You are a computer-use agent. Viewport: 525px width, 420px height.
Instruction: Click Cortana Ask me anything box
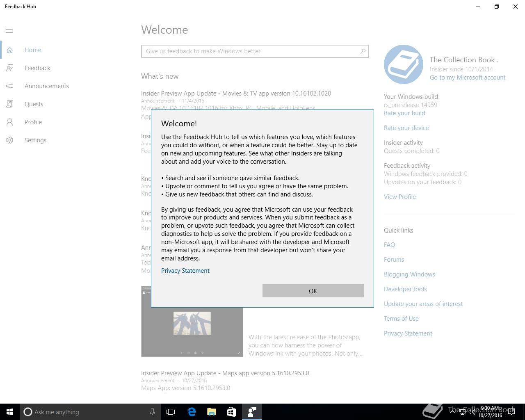click(90, 412)
